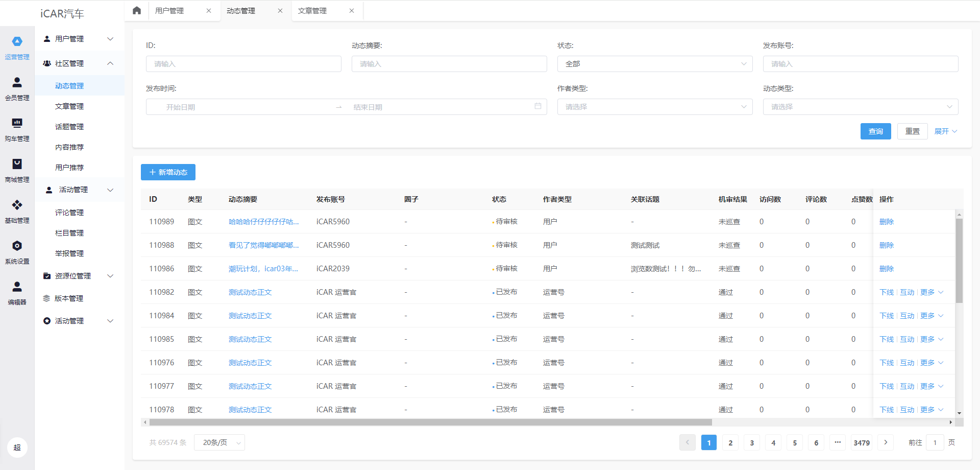Image resolution: width=980 pixels, height=470 pixels.
Task: Go to page 2
Action: (730, 442)
